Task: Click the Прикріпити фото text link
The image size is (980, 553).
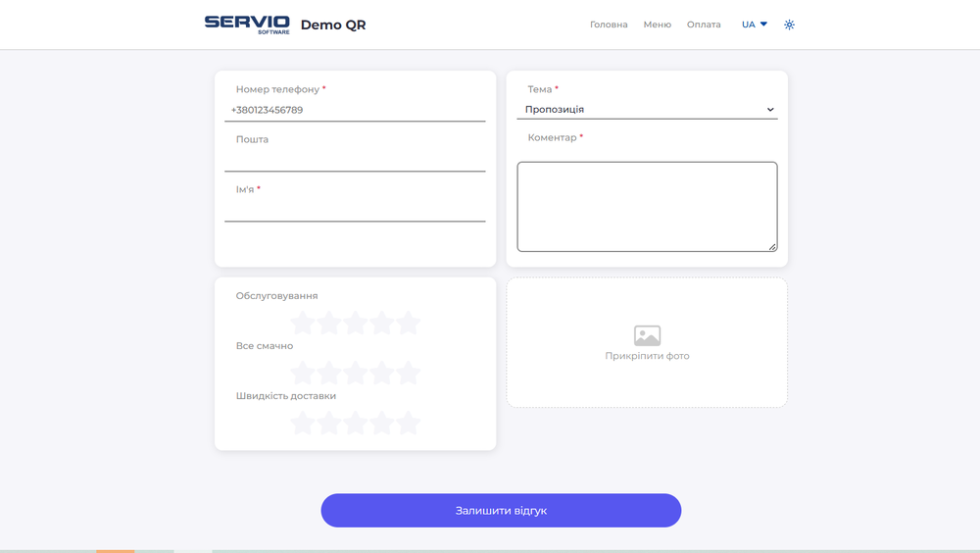Action: tap(647, 356)
